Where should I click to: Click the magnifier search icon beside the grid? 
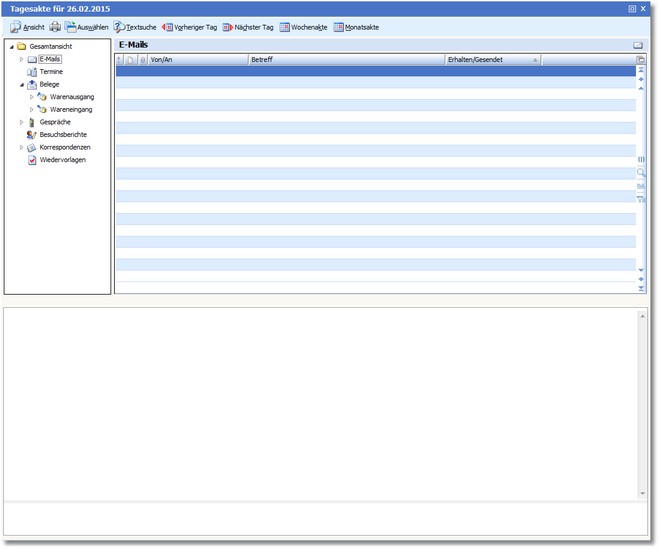641,173
